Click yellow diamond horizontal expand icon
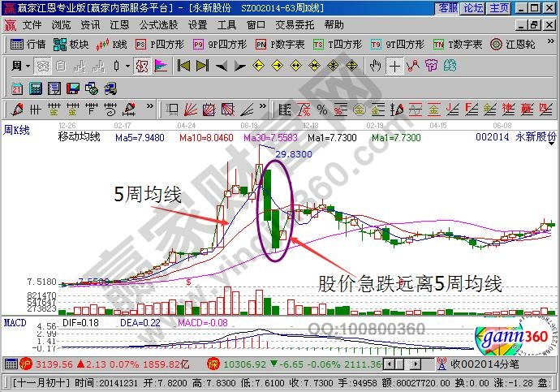Image resolution: width=560 pixels, height=392 pixels. pos(295,66)
